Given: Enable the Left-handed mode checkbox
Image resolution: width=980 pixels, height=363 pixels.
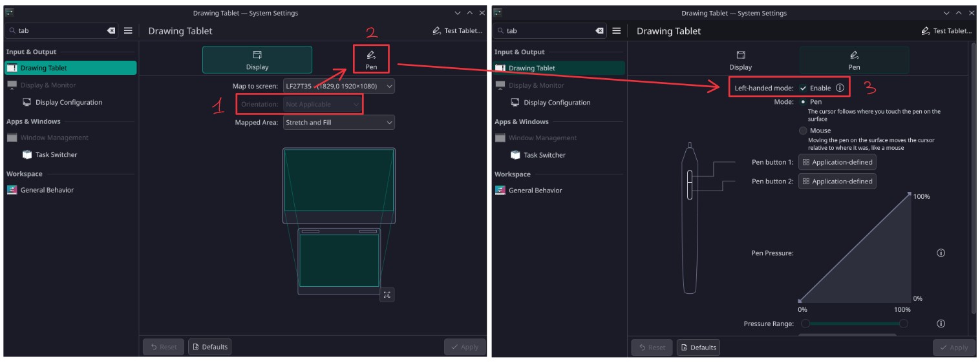Looking at the screenshot, I should [x=804, y=88].
